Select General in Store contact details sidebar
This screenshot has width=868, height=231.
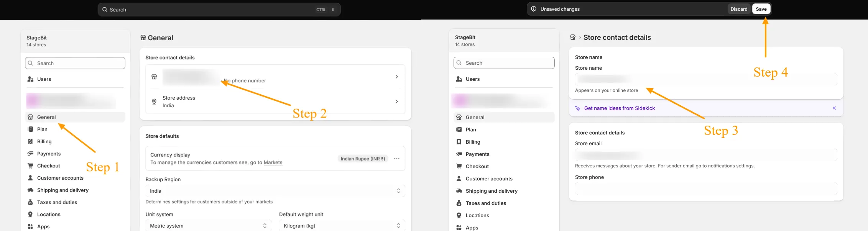504,117
